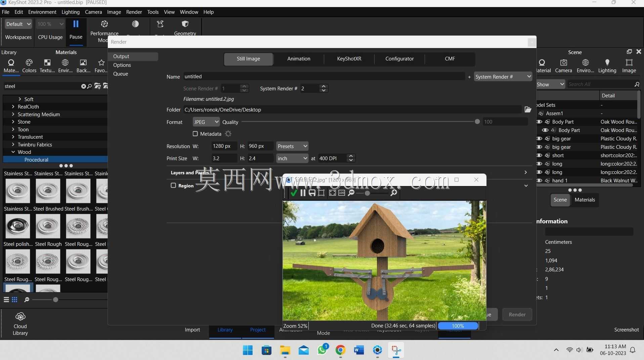The height and width of the screenshot is (360, 644).
Task: Click the Render button
Action: tap(517, 315)
